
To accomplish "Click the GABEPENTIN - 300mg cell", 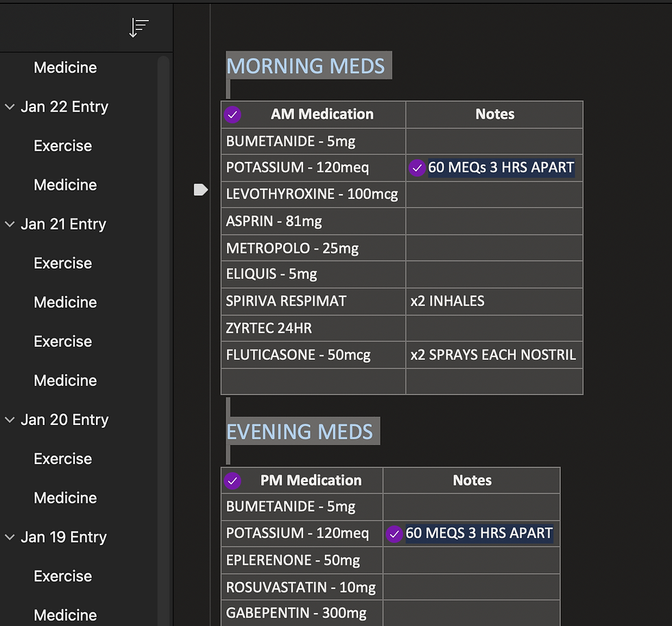I will [302, 613].
